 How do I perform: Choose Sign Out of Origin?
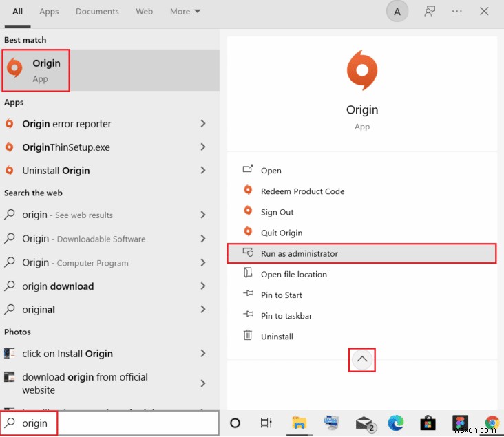pos(362,212)
